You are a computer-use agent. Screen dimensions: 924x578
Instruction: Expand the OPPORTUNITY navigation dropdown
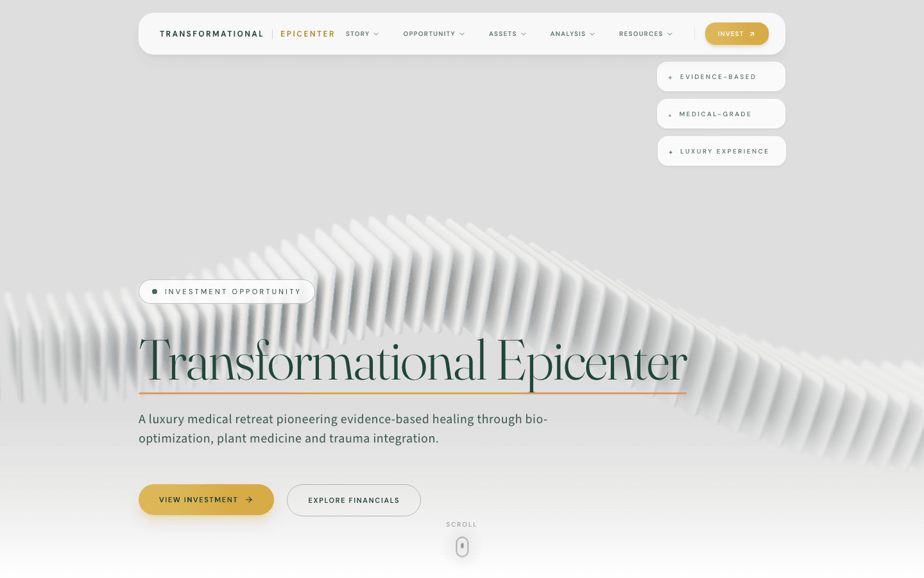(434, 33)
